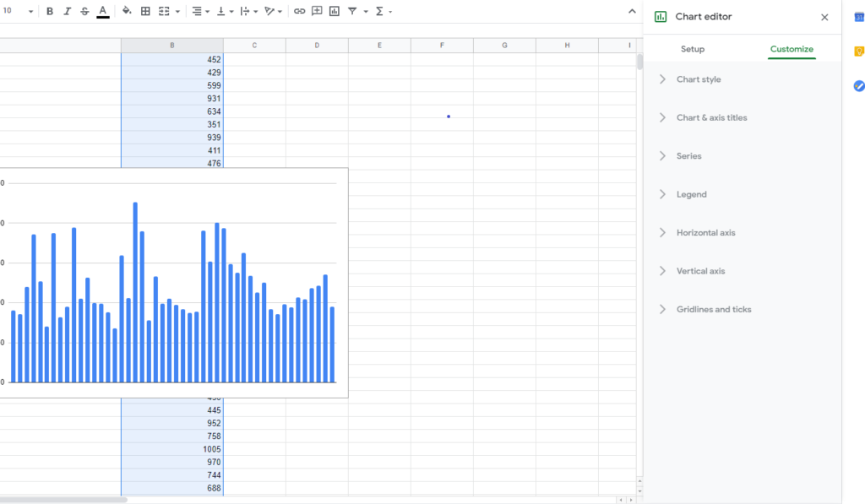Screen dimensions: 865x504
Task: Insert a comment
Action: 317,11
